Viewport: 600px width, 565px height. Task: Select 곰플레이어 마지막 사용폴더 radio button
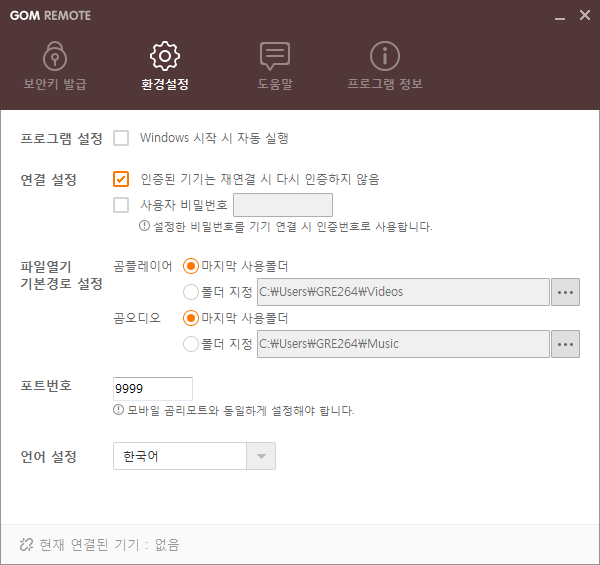[191, 266]
